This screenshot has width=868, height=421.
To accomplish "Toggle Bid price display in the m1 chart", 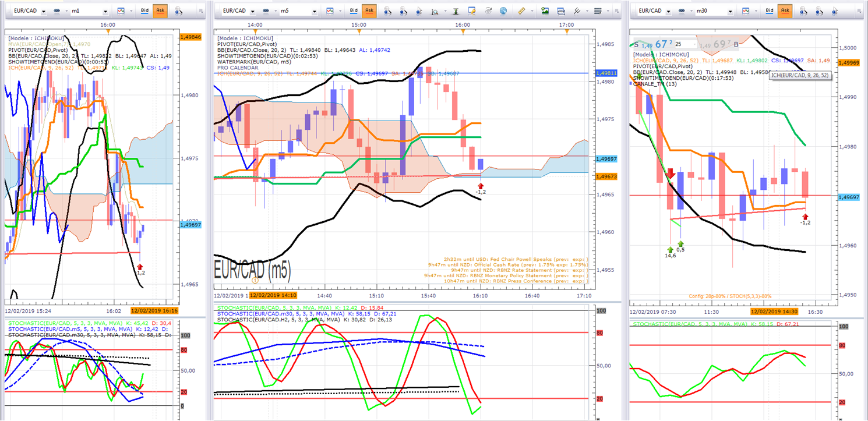I will coord(144,11).
